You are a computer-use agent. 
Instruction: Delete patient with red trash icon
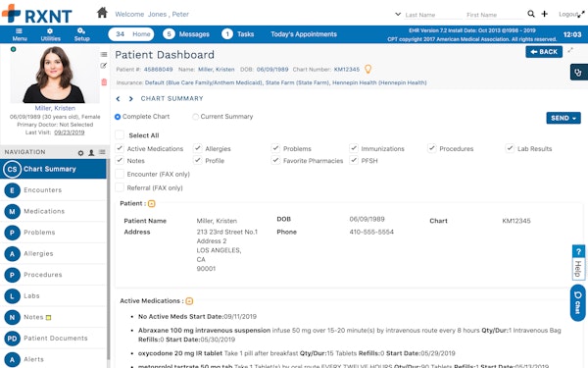(x=104, y=81)
